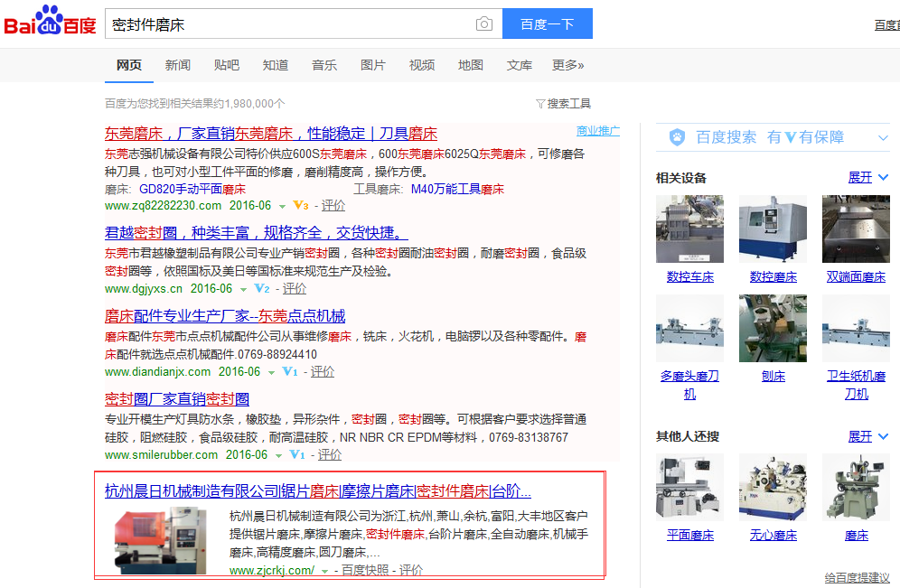Image resolution: width=900 pixels, height=588 pixels.
Task: Click the V2 credibility badge icon
Action: [x=262, y=288]
